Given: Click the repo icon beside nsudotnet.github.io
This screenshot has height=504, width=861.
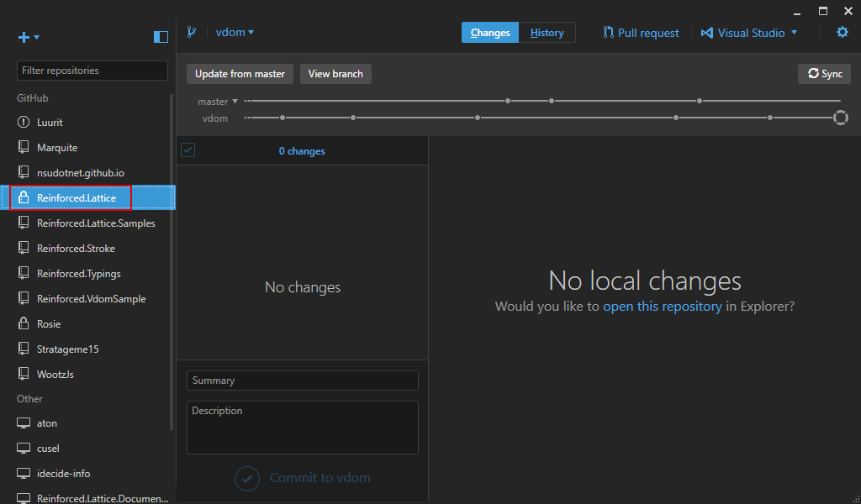Looking at the screenshot, I should 24,172.
